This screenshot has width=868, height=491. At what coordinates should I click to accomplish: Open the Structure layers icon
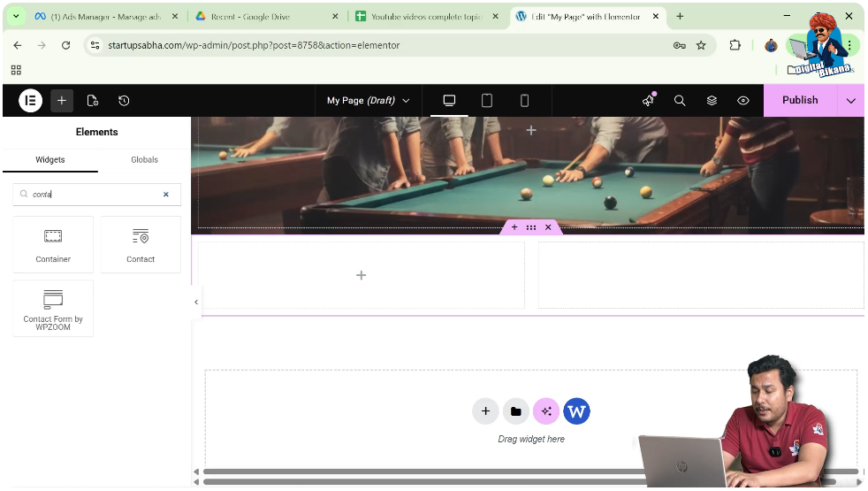coord(712,101)
